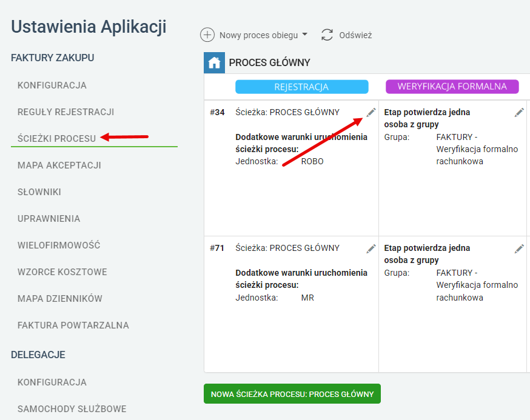Open WIELOFIRMOWOŚĆ settings
Image resolution: width=530 pixels, height=420 pixels.
click(59, 245)
